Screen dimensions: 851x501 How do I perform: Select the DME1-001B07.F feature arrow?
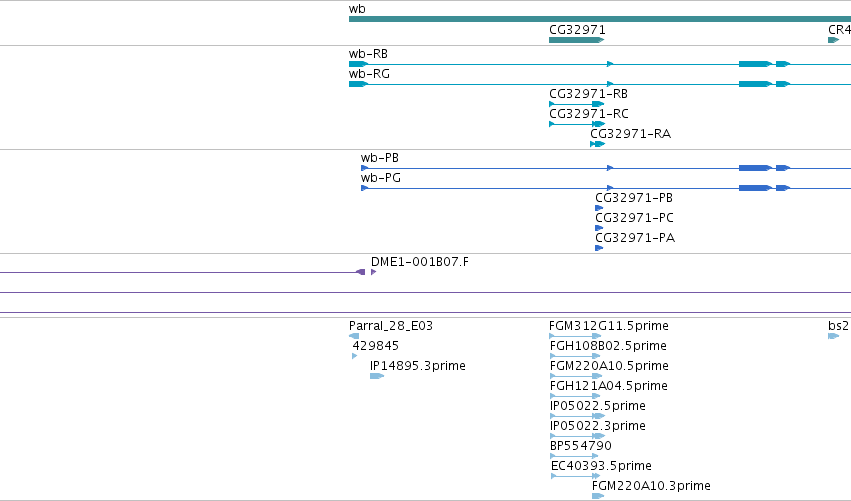pyautogui.click(x=373, y=272)
